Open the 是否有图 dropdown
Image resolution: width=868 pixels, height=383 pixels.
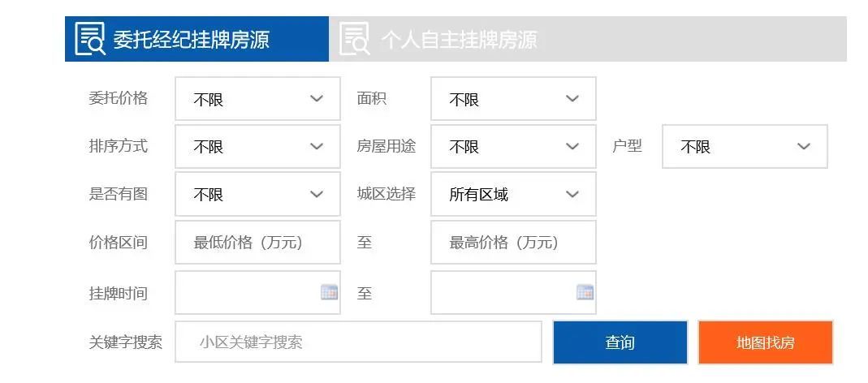257,195
